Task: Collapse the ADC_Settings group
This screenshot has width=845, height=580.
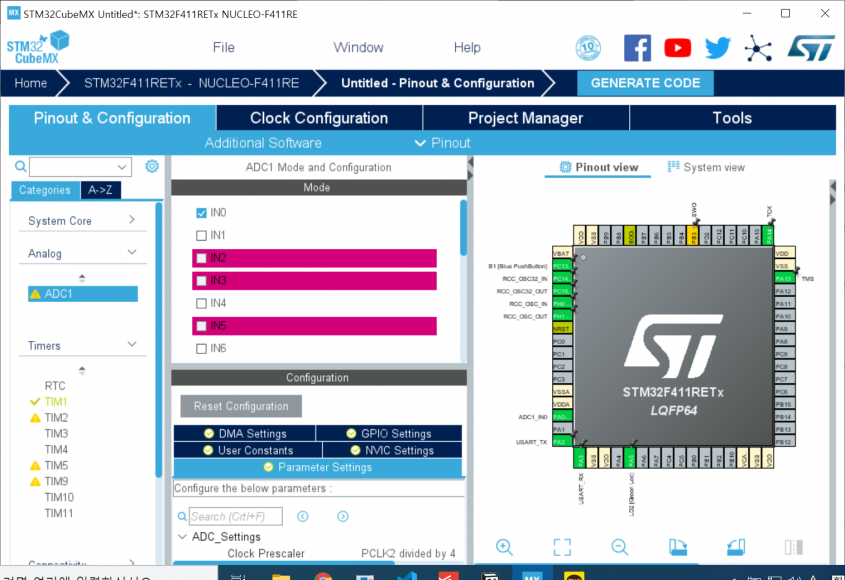Action: click(x=183, y=537)
